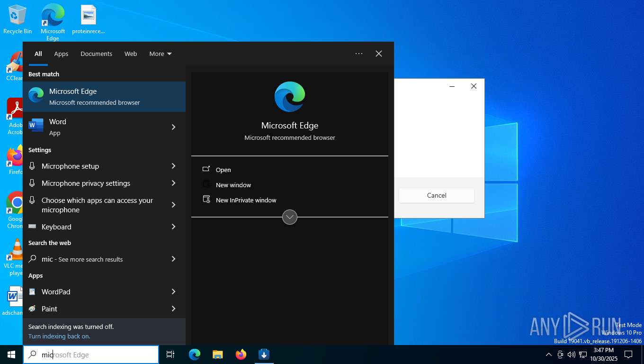Open the installer app on taskbar
This screenshot has height=364, width=644.
(x=264, y=355)
